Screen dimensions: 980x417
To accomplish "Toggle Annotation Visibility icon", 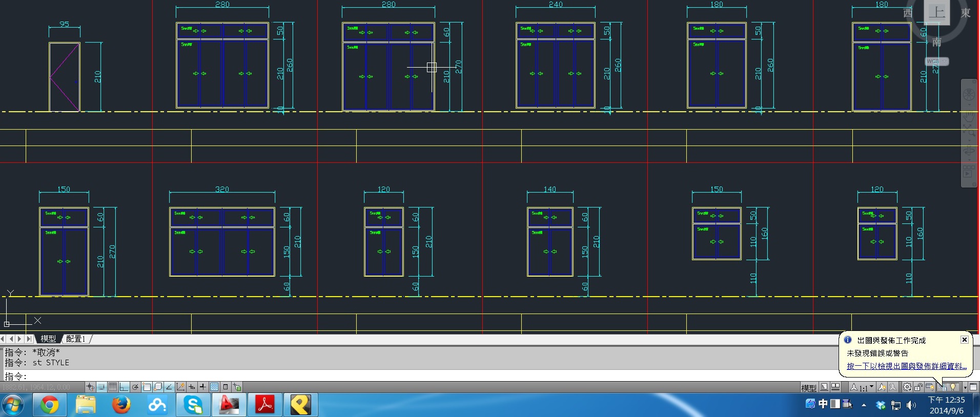I will click(x=882, y=387).
